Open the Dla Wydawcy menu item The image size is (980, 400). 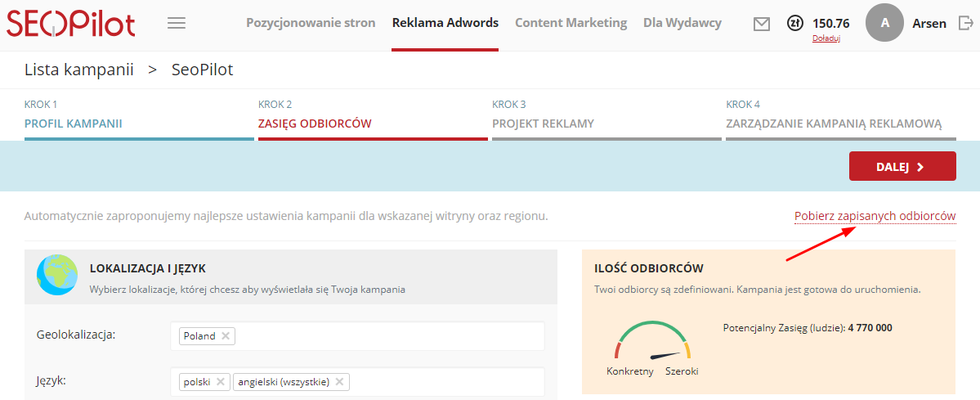point(682,23)
